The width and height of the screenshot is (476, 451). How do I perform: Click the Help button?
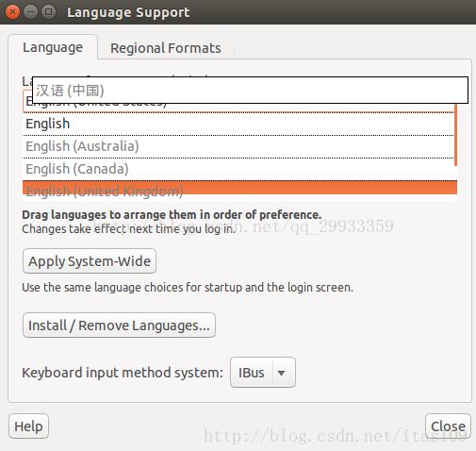28,426
